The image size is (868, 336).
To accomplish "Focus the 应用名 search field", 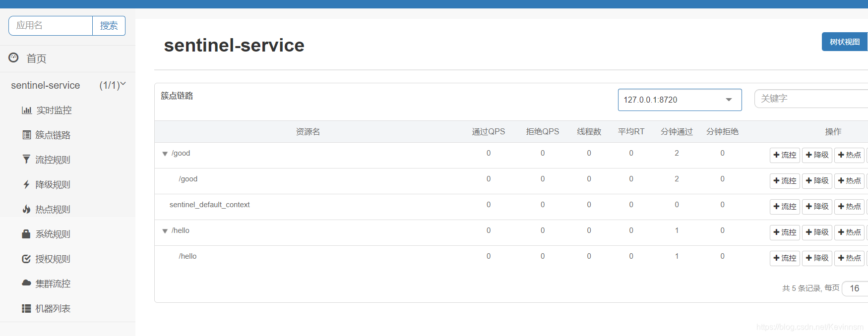I will pos(51,26).
